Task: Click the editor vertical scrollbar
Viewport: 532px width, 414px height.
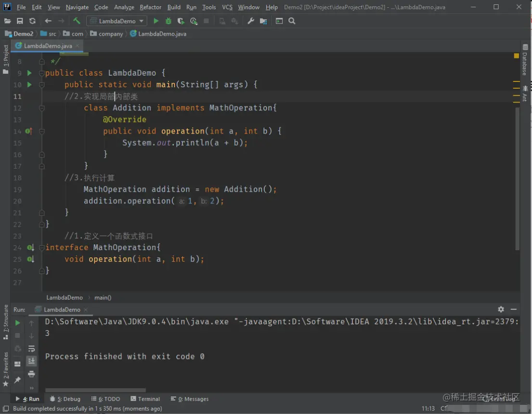Action: [x=517, y=179]
